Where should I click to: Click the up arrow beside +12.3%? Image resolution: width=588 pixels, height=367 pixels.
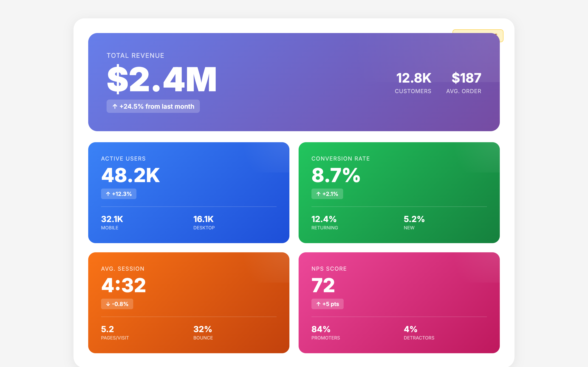tap(108, 194)
